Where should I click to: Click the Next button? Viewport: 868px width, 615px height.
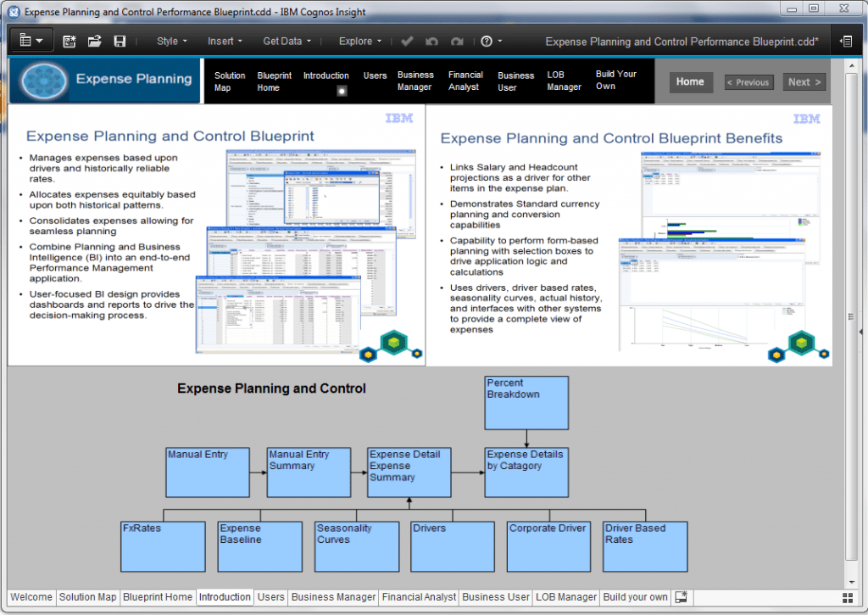point(804,82)
